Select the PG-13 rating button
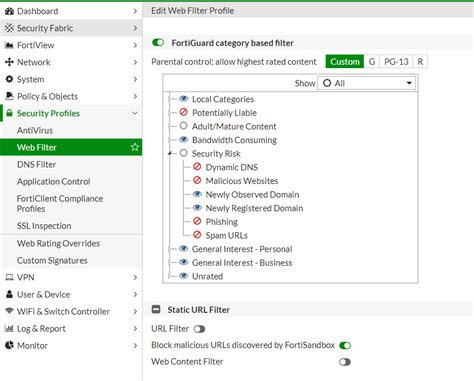Image resolution: width=474 pixels, height=381 pixels. tap(396, 62)
